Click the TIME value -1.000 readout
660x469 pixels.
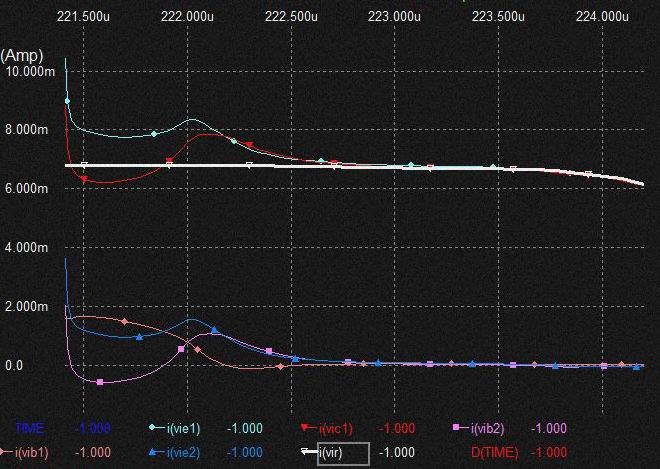[x=93, y=429]
